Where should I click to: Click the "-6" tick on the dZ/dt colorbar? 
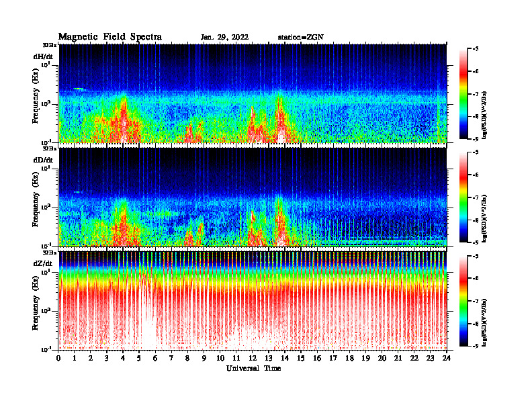(476, 278)
